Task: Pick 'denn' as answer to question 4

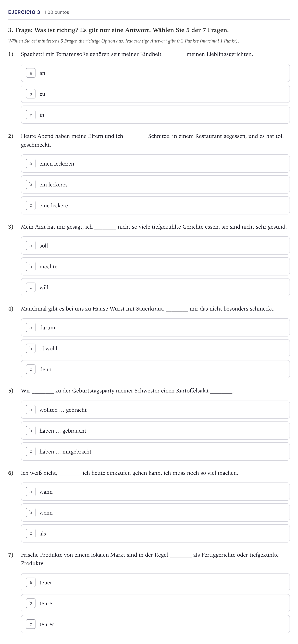Action: point(155,369)
